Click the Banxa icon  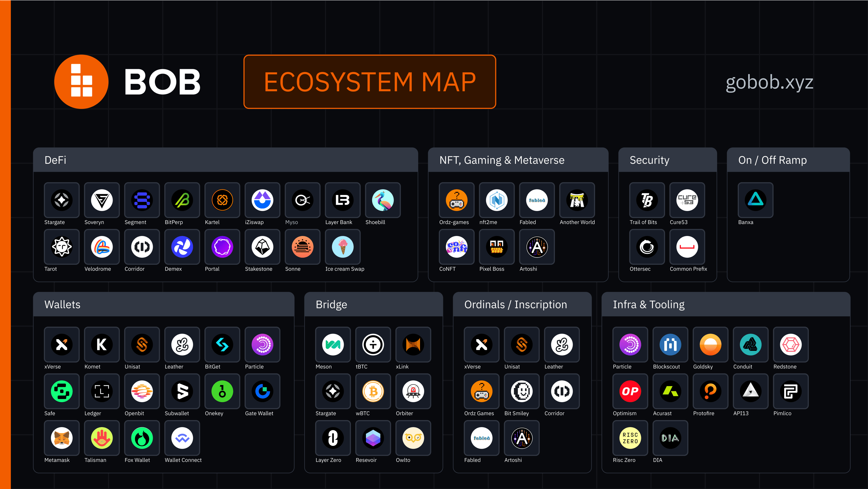755,200
